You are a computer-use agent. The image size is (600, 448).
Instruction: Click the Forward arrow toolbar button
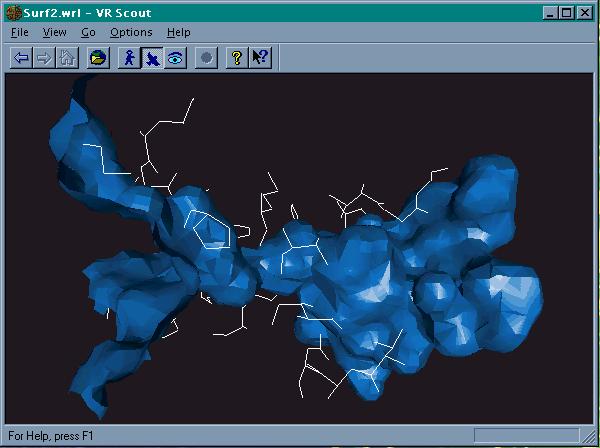click(44, 58)
